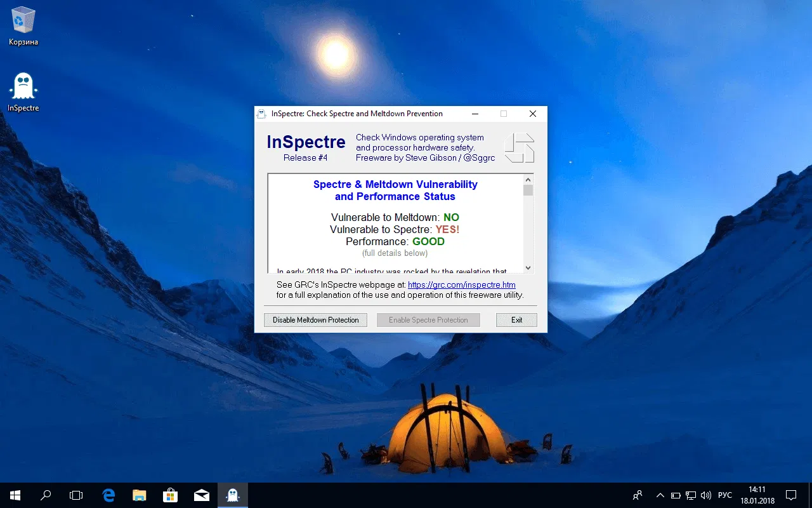812x508 pixels.
Task: Open Task View from the taskbar
Action: pos(76,495)
